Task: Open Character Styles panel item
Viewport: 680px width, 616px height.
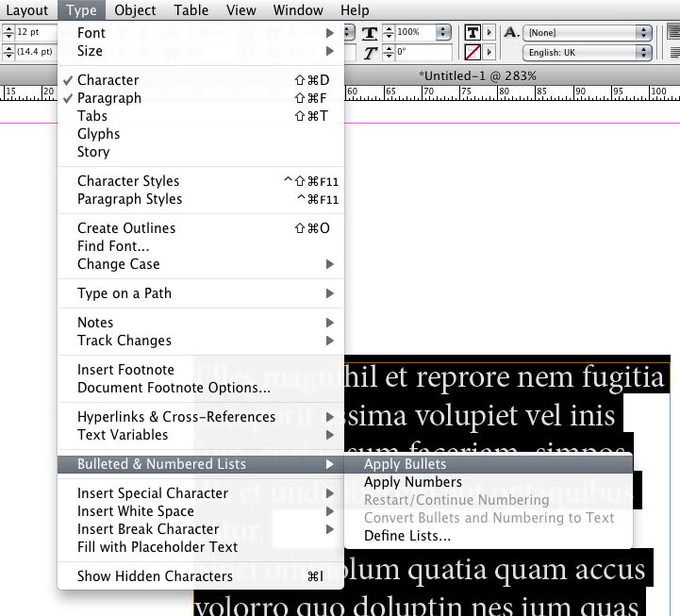Action: (201, 181)
